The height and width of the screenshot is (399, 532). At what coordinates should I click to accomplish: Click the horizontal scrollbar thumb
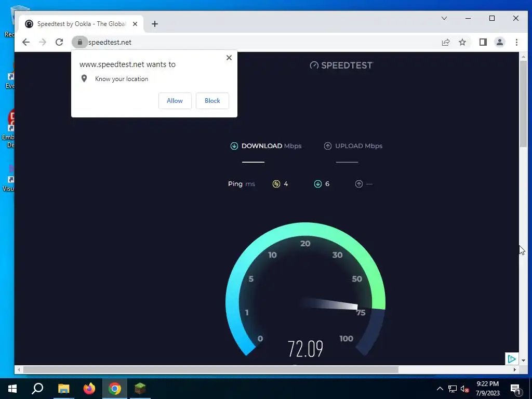[x=211, y=369]
